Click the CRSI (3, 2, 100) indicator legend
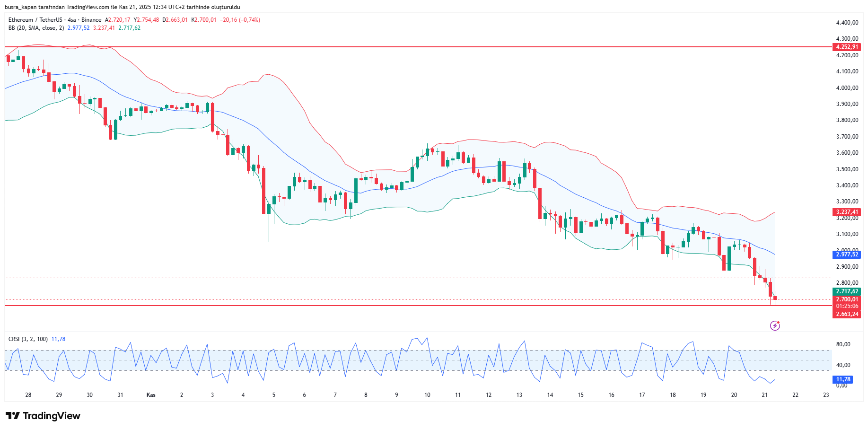 [x=28, y=339]
